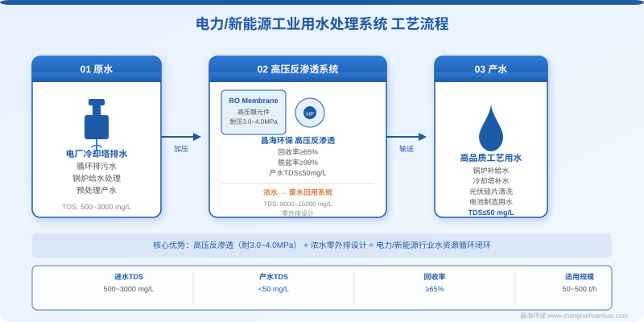Click the 产水TDS column header in bottom table
The image size is (644, 322).
pos(274,277)
